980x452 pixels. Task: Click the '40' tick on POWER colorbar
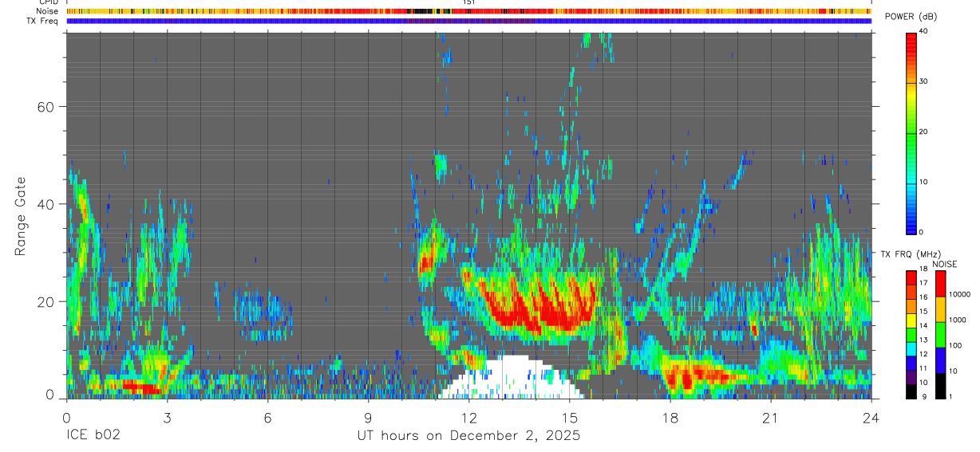924,32
